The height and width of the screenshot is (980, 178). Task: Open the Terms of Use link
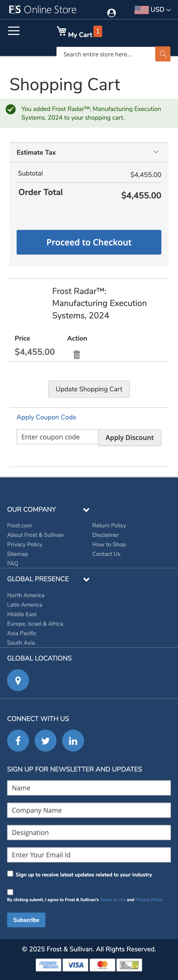113,900
